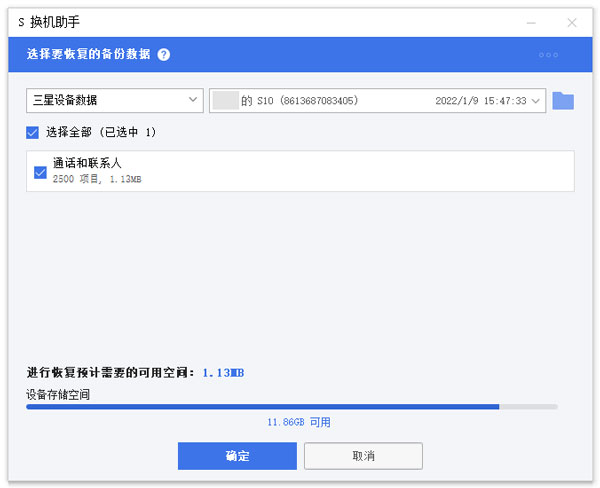Click the 设备存储空间 progress bar
This screenshot has width=600, height=488.
coord(291,407)
